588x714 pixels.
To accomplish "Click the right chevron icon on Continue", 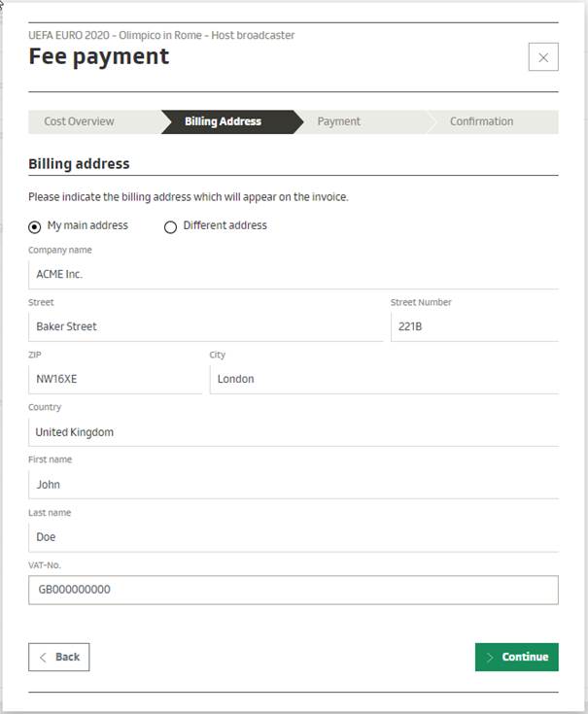I will click(x=491, y=657).
